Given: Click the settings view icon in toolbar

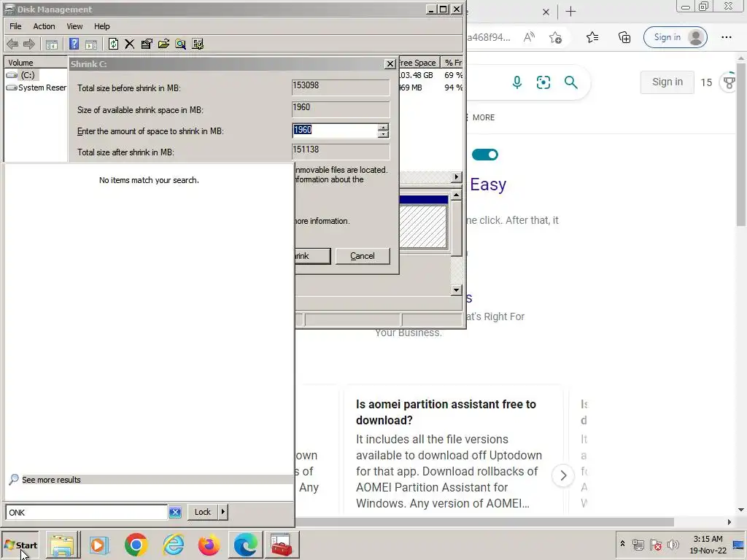Looking at the screenshot, I should (x=198, y=44).
